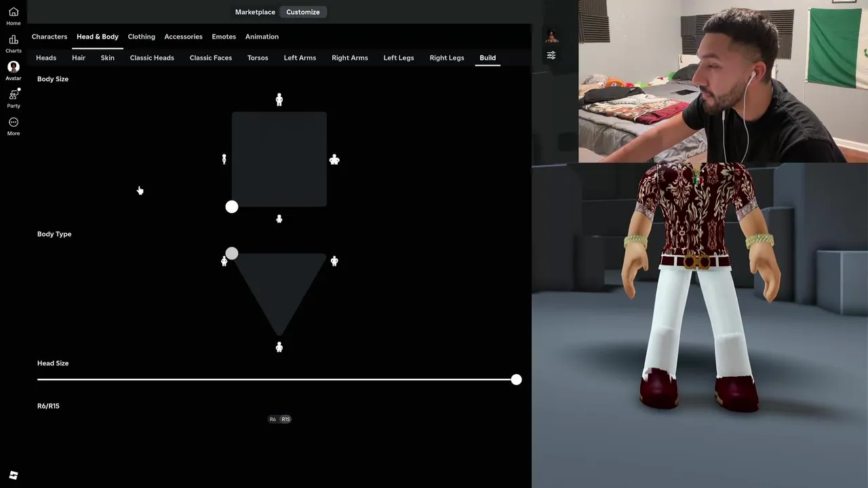
Task: Select the R6 rig option
Action: [x=273, y=419]
